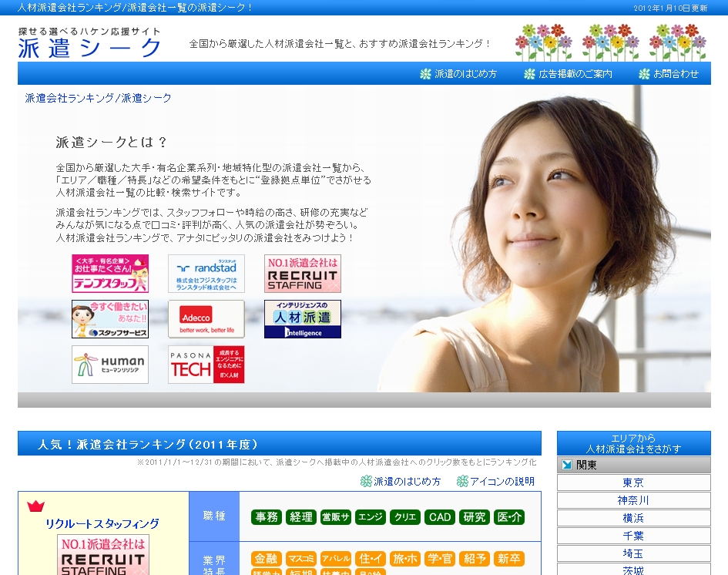Click the Recruit Staffing banner in the ranking card

coord(103,554)
